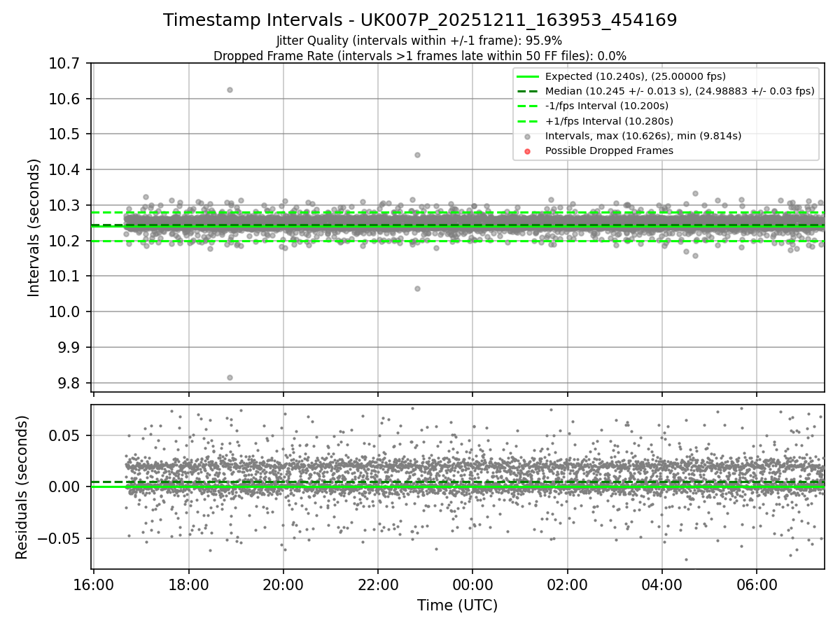The width and height of the screenshot is (840, 630).
Task: Click legend entry 'Expected (10.240s), (25.00000 fps)'
Action: click(x=636, y=76)
